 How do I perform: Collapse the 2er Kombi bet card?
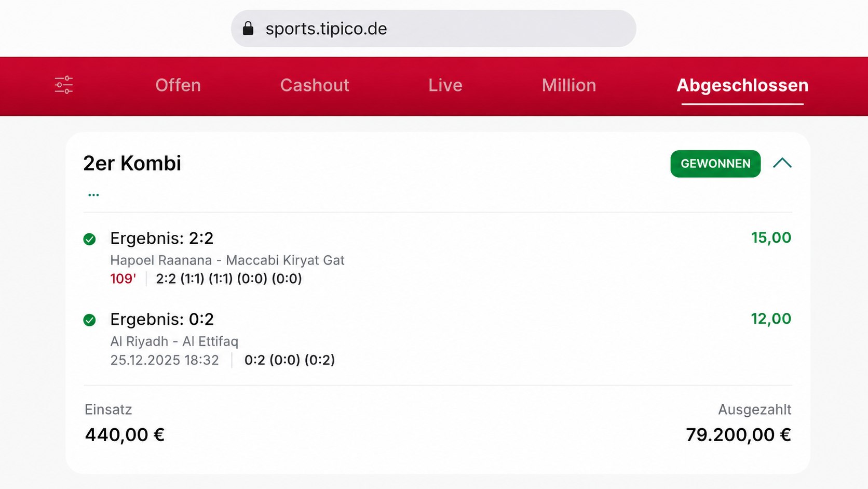(782, 163)
